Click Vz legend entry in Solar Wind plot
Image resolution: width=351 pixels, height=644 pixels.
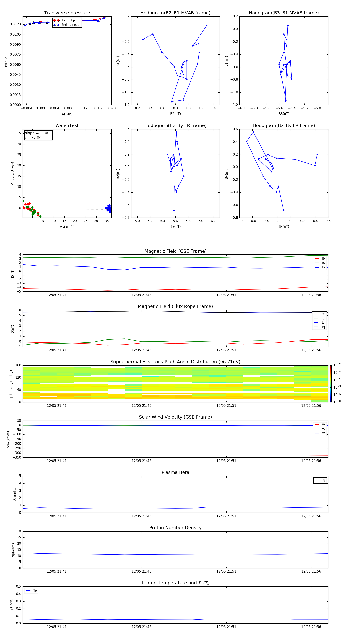[x=320, y=433]
